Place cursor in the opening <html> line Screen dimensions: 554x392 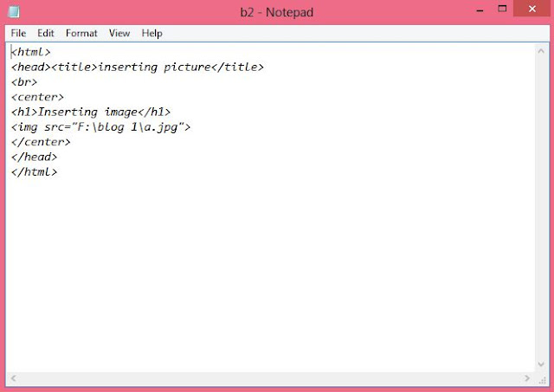[31, 52]
